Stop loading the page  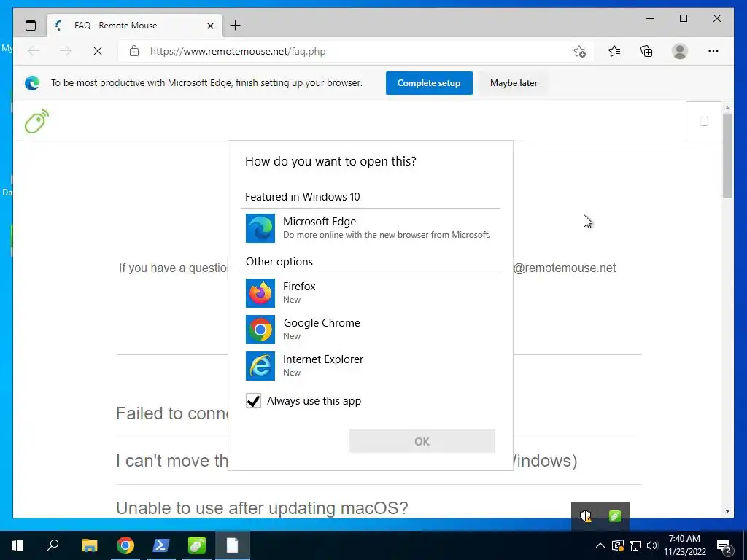[x=98, y=52]
